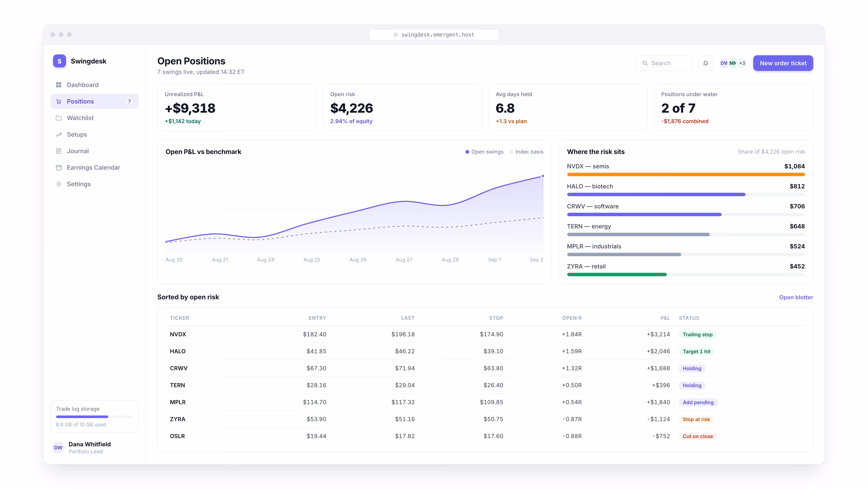Viewport: 868px width, 489px height.
Task: Click the HALO biotech risk bar
Action: pos(686,195)
